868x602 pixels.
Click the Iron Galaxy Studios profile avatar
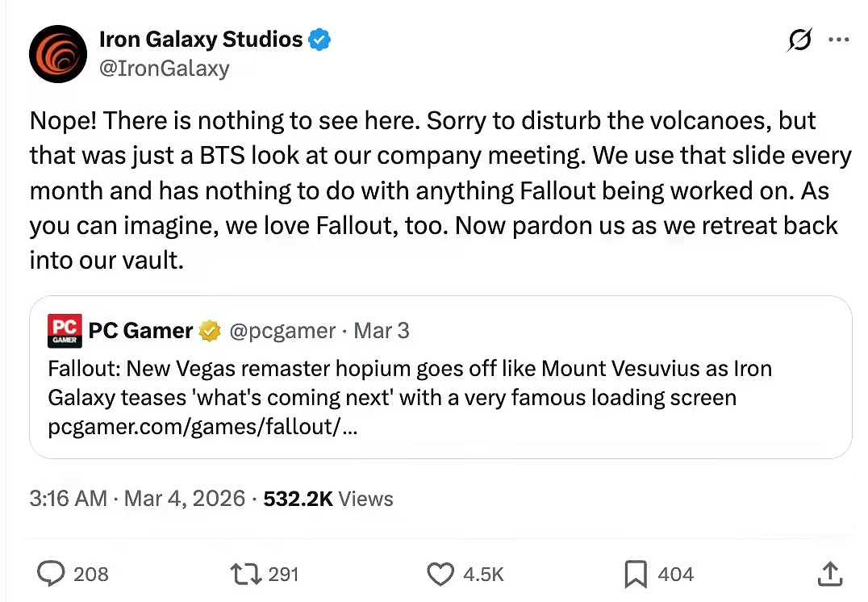tap(58, 54)
